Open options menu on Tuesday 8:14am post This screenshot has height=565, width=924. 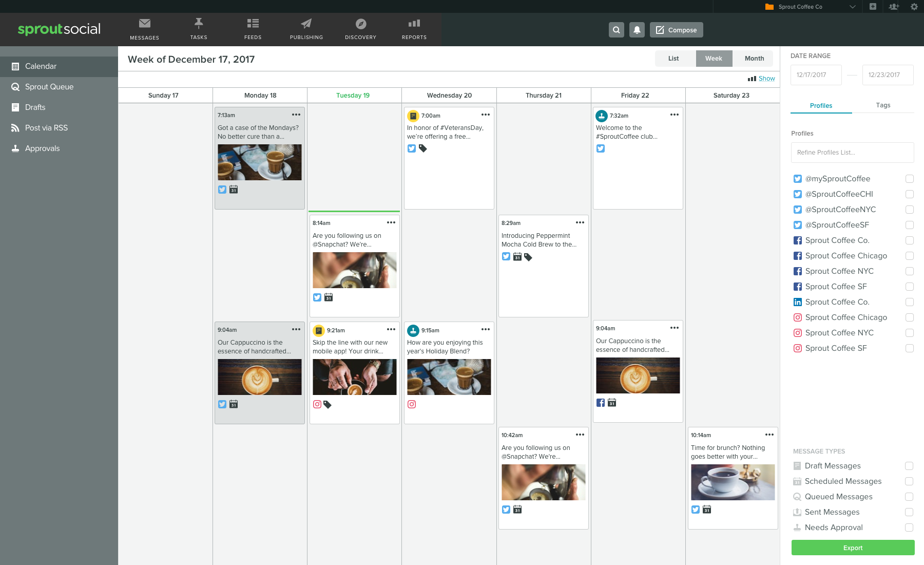pos(391,222)
